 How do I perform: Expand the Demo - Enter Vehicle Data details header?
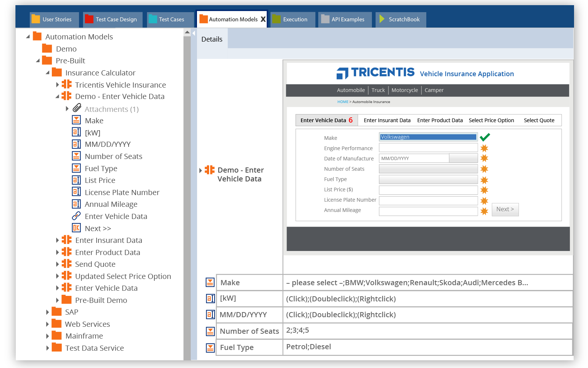click(x=201, y=170)
